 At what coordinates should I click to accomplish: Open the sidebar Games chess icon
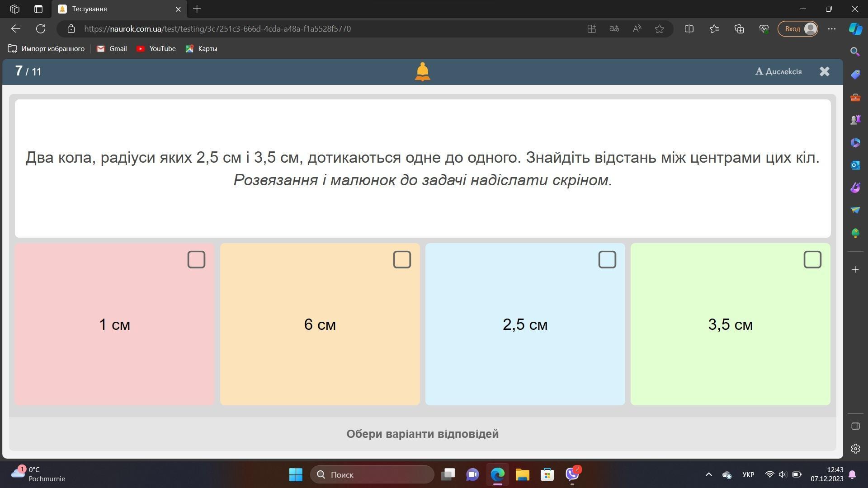(855, 120)
